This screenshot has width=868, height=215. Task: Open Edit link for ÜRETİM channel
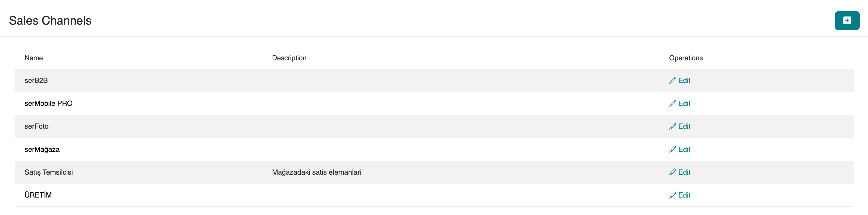click(x=684, y=195)
